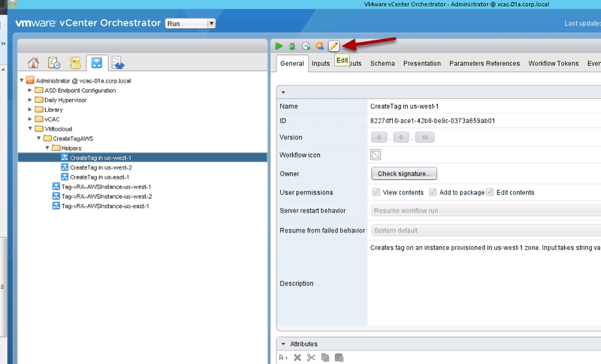
Task: Collapse the CreateTagAWS folder
Action: point(39,138)
